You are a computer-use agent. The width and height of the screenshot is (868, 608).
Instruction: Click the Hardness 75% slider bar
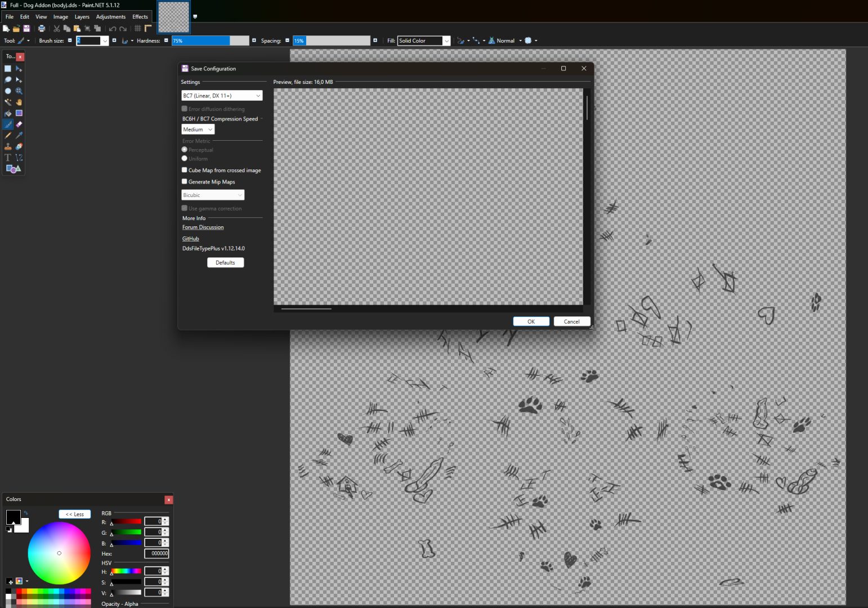[210, 41]
